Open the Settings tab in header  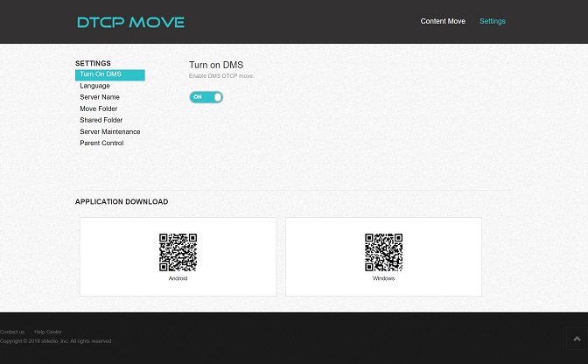[492, 21]
